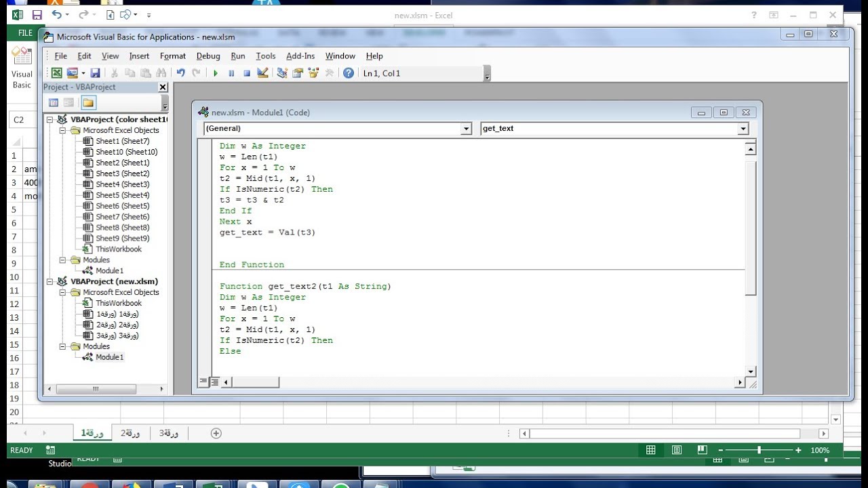Viewport: 868px width, 488px height.
Task: Select Sheet5 (Sheet4) in project tree
Action: tap(122, 195)
